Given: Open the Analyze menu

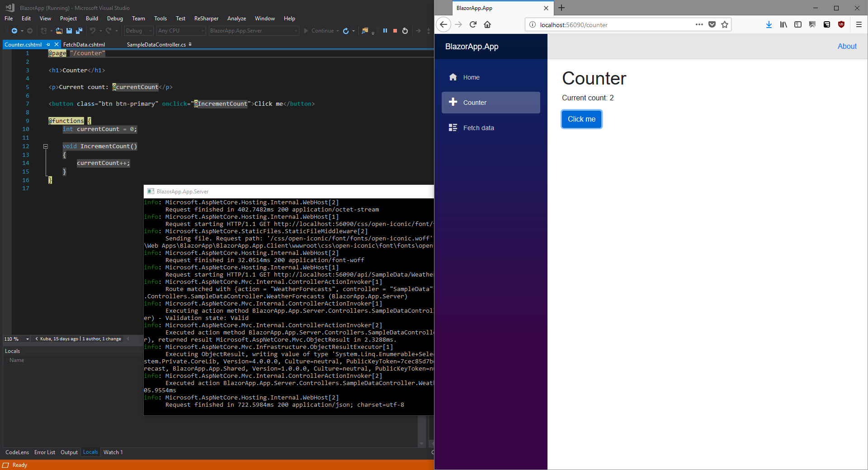Looking at the screenshot, I should 236,19.
